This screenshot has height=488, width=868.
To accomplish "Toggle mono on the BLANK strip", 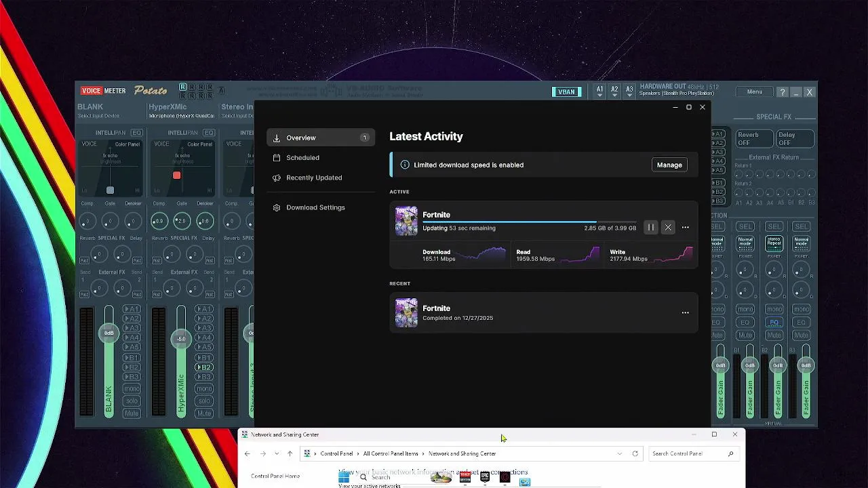I will (132, 388).
